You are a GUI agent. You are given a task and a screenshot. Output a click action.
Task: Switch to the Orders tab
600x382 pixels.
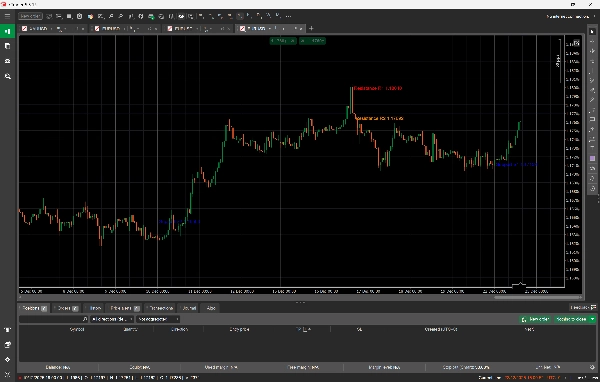(67, 308)
